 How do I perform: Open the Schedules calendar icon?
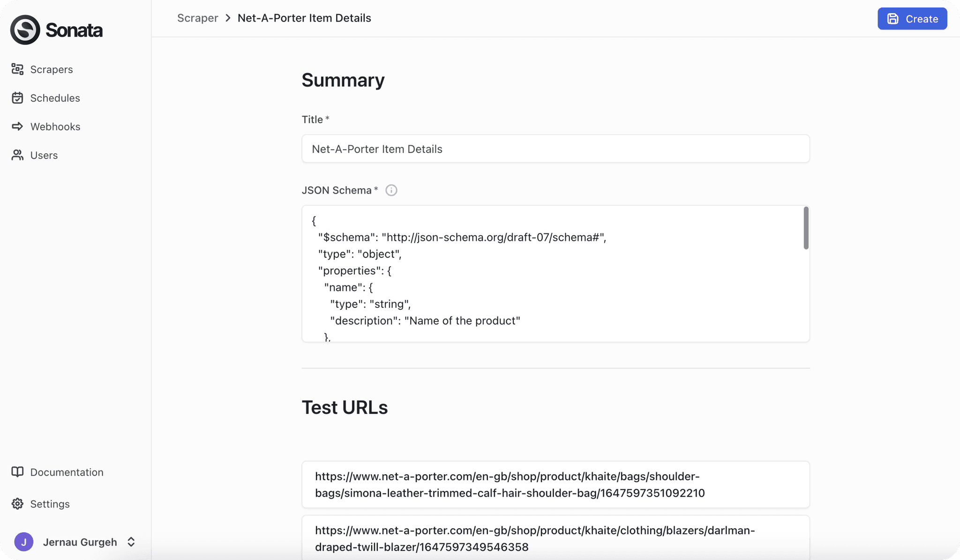pyautogui.click(x=17, y=98)
